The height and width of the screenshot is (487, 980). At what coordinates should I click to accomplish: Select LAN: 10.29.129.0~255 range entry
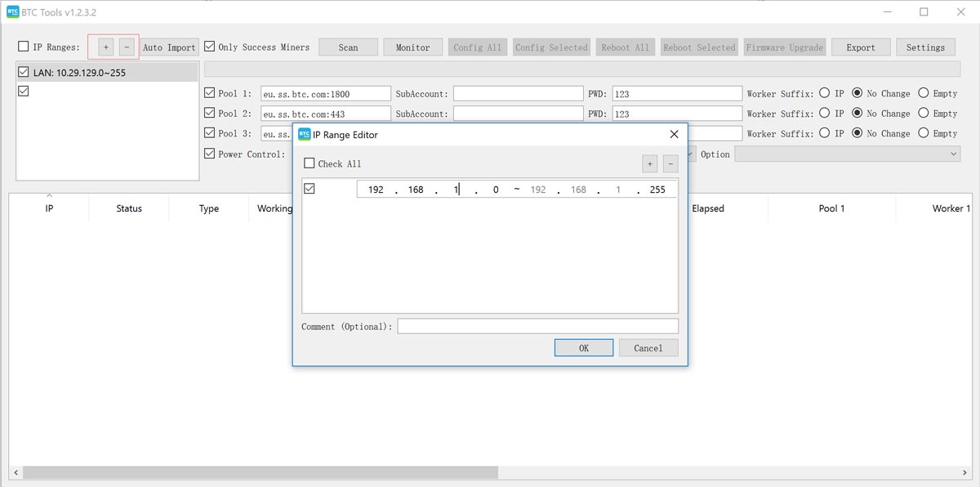pyautogui.click(x=79, y=73)
